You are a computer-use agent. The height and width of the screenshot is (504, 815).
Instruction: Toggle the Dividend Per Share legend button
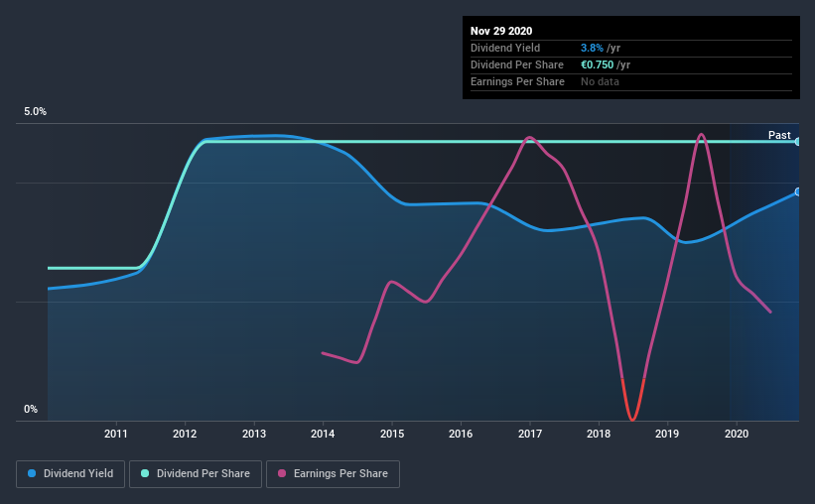196,474
